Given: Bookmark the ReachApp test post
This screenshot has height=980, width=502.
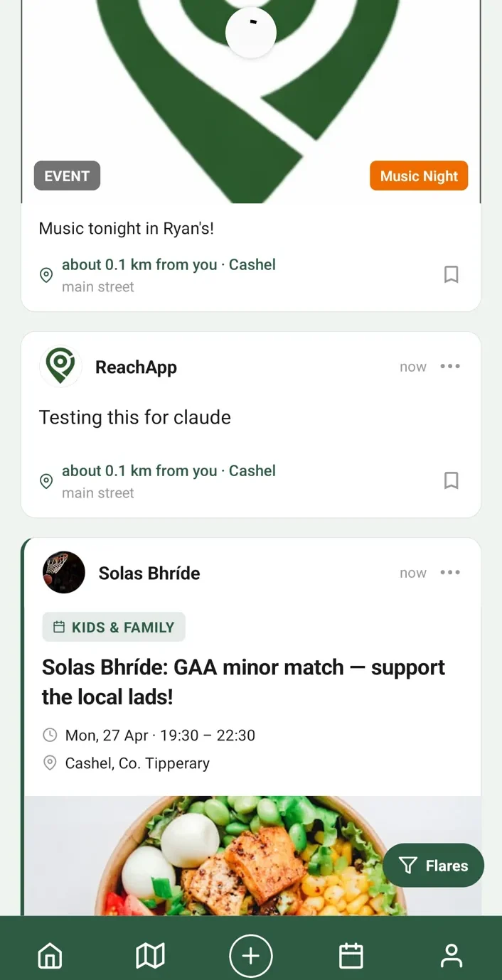Looking at the screenshot, I should click(x=451, y=480).
